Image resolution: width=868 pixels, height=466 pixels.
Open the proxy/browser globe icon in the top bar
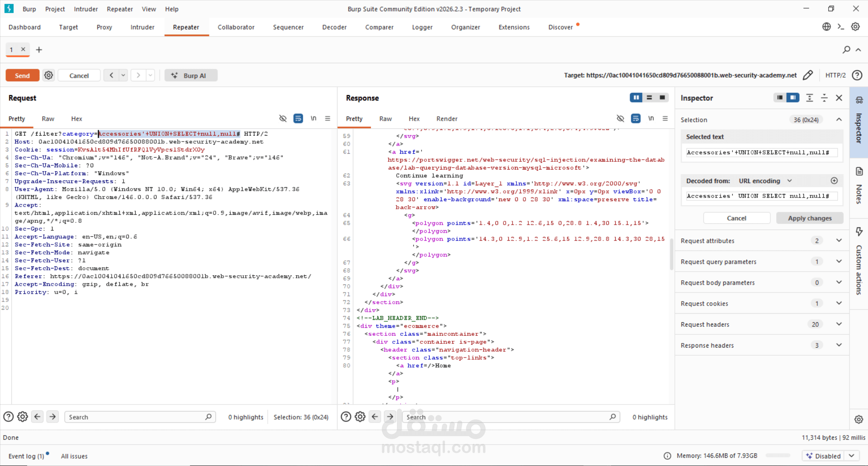(826, 27)
